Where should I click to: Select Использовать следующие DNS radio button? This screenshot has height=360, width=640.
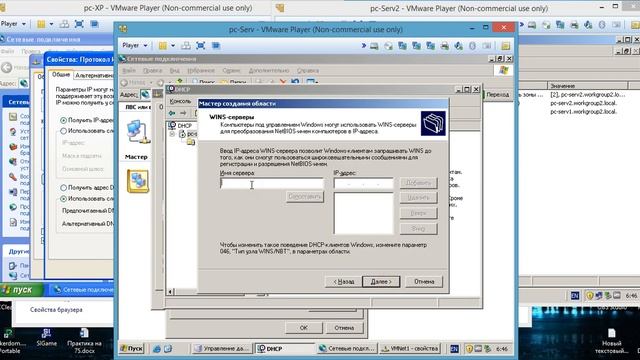click(x=63, y=199)
